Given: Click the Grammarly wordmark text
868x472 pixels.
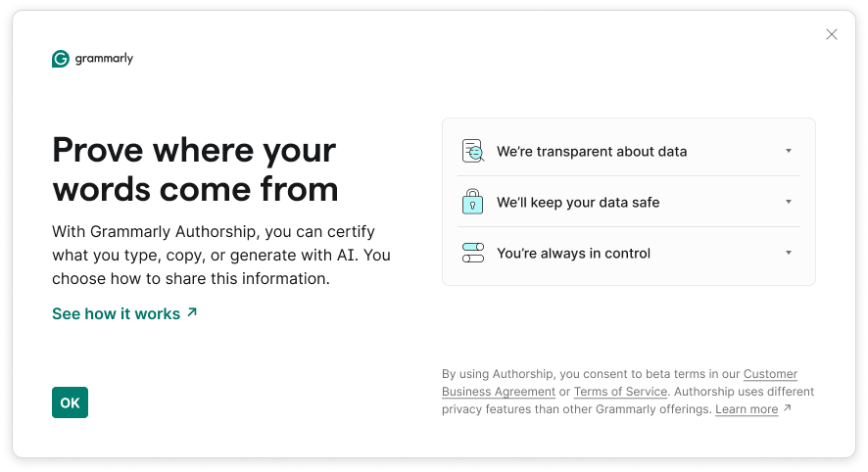Looking at the screenshot, I should (104, 59).
